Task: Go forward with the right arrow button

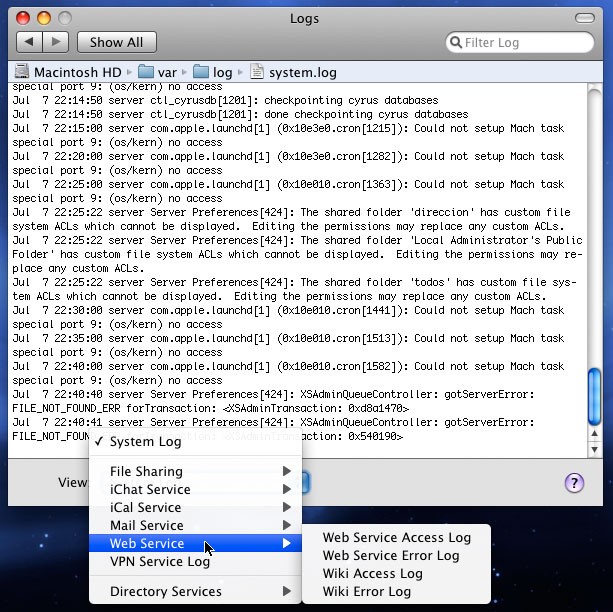Action: (x=56, y=42)
